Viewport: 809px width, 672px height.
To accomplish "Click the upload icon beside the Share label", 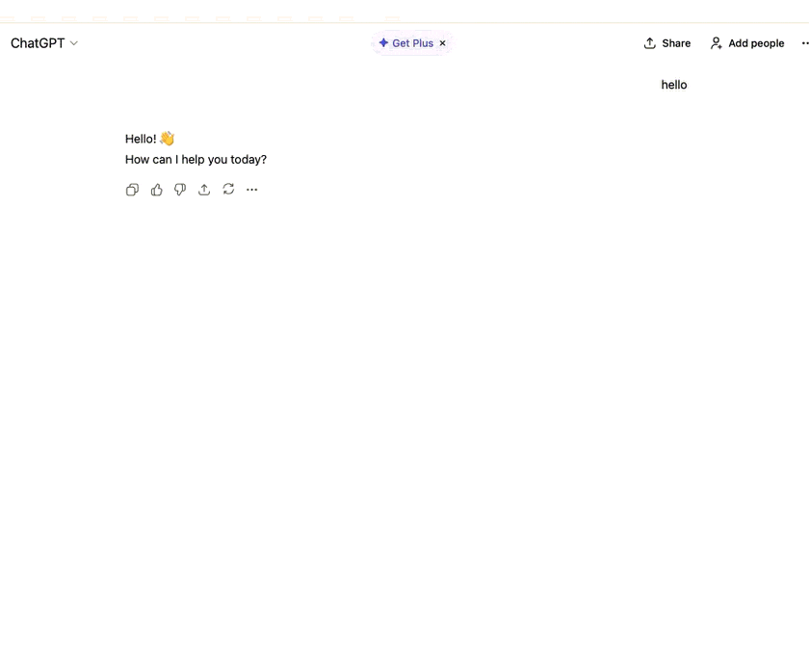I will [x=649, y=42].
